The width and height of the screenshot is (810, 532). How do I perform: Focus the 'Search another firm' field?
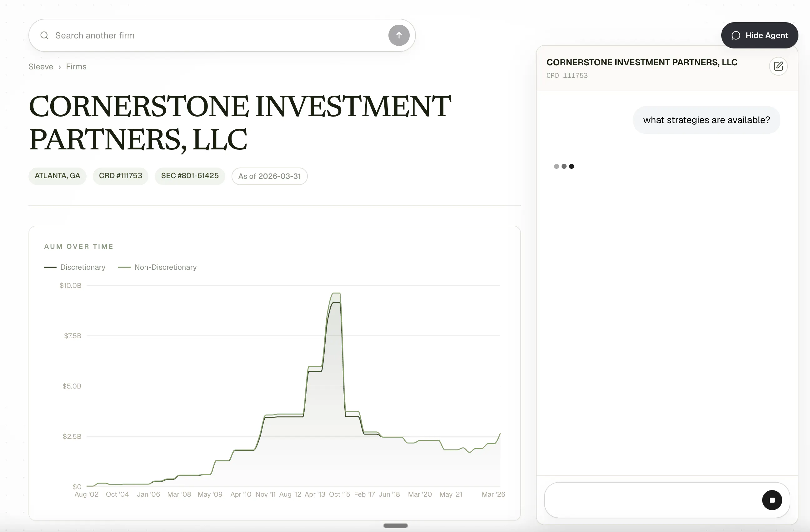222,35
